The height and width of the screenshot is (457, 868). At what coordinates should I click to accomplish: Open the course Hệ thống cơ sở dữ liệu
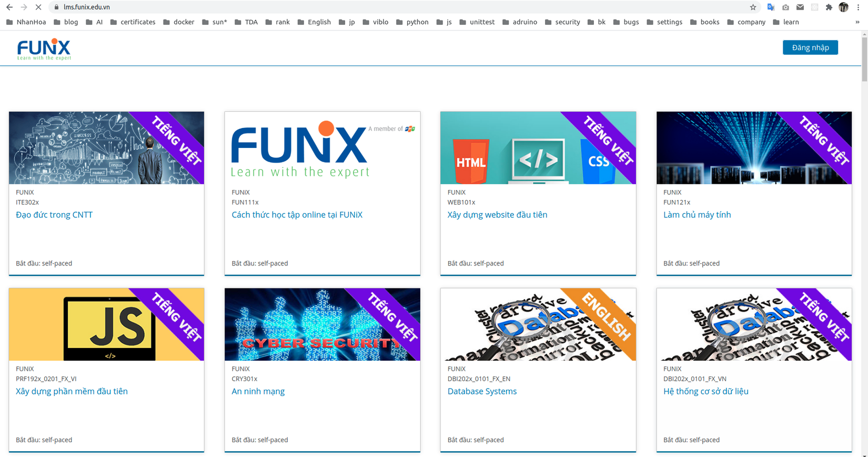(x=705, y=391)
